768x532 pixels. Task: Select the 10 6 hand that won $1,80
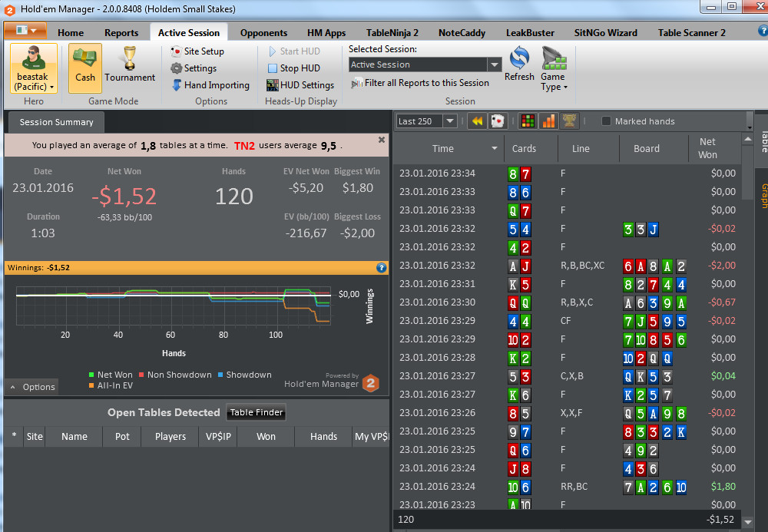pos(568,487)
